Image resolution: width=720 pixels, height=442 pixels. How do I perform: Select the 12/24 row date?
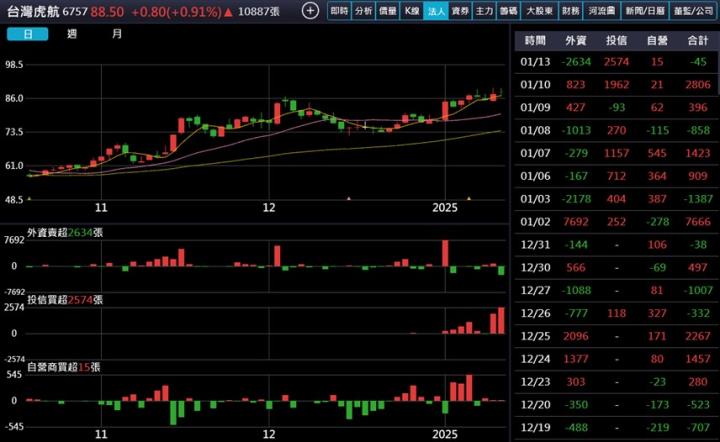[535, 359]
